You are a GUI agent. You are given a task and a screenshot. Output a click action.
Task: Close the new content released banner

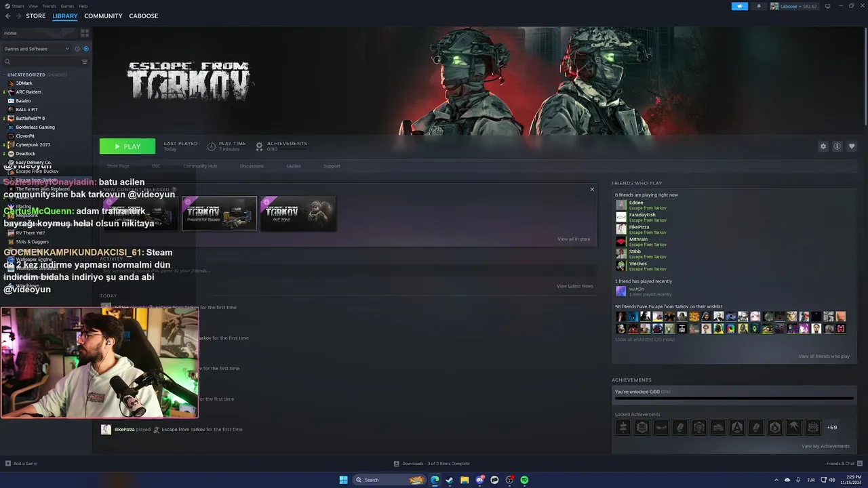[x=592, y=189]
